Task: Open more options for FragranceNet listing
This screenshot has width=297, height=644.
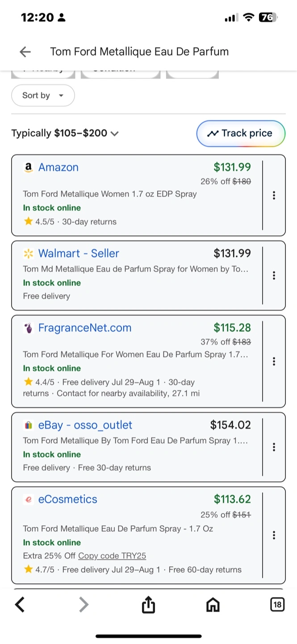Action: coord(274,361)
